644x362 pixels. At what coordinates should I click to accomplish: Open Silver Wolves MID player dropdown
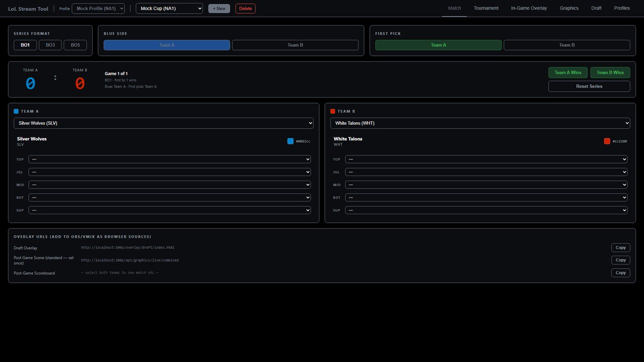(x=170, y=185)
